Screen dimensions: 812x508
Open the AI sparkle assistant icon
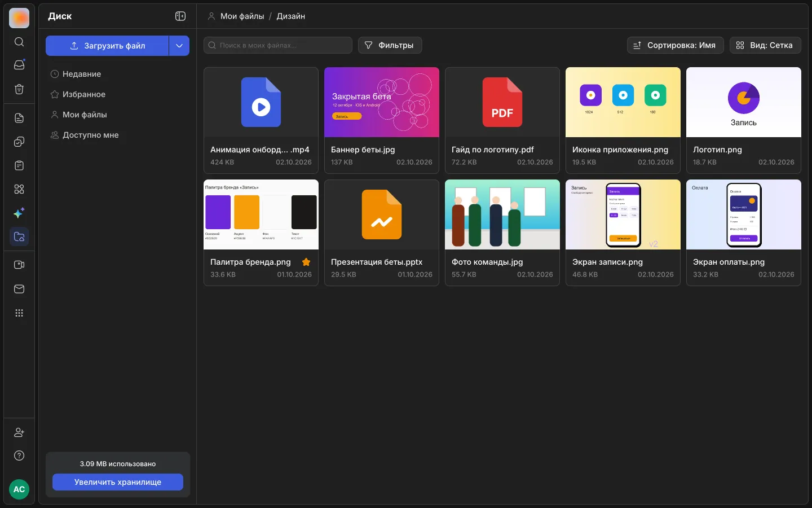19,213
